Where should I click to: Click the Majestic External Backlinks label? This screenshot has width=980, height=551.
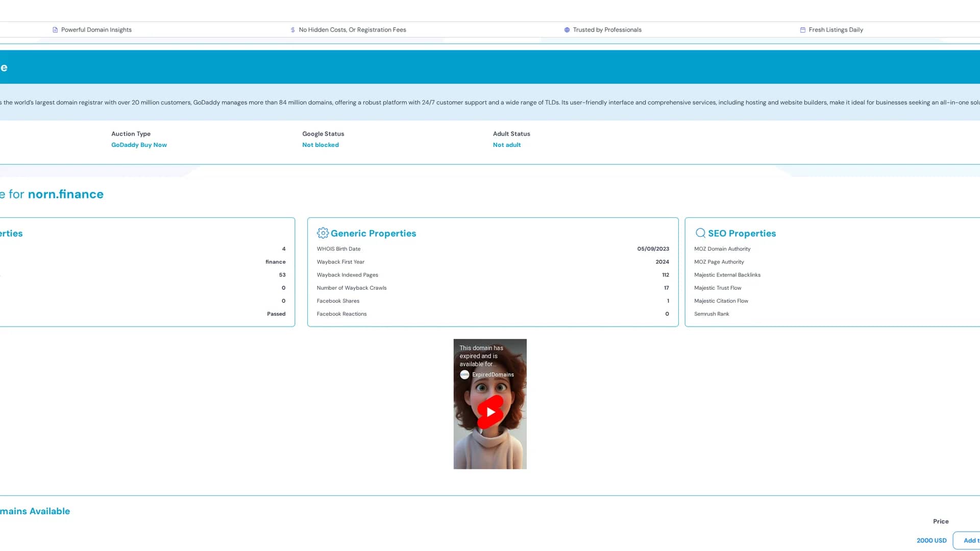[727, 275]
